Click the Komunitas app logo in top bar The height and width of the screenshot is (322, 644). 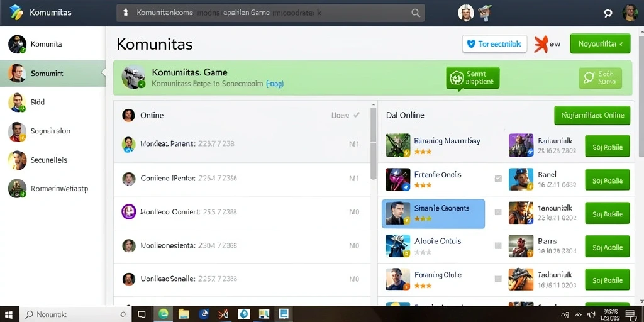tap(16, 13)
